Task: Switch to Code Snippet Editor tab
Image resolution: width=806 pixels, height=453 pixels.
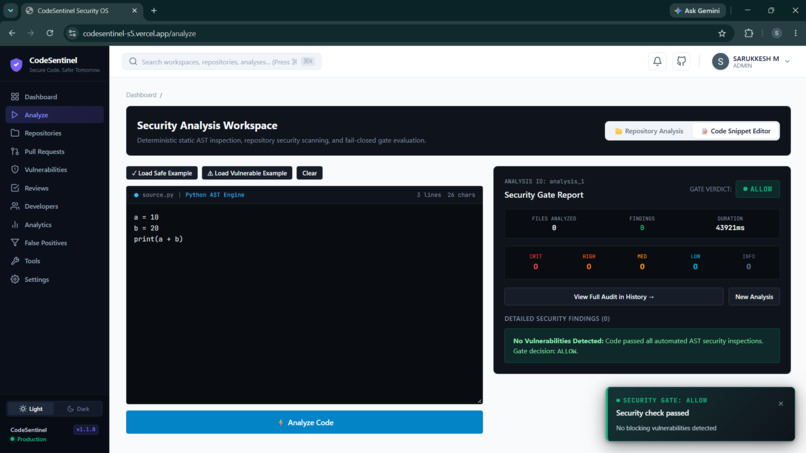Action: [x=736, y=131]
